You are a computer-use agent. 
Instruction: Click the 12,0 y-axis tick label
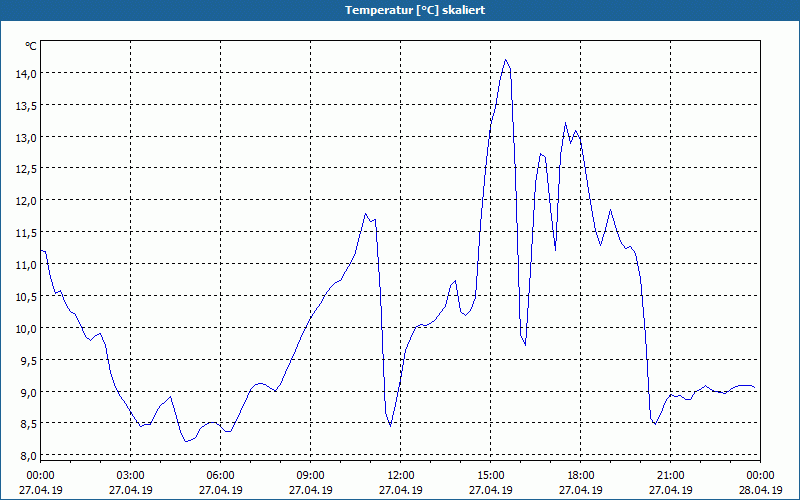26,200
